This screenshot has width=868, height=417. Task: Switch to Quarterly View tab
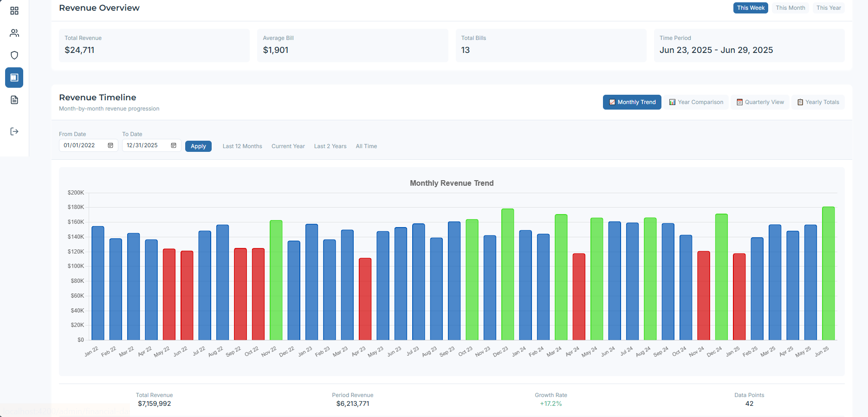coord(760,102)
